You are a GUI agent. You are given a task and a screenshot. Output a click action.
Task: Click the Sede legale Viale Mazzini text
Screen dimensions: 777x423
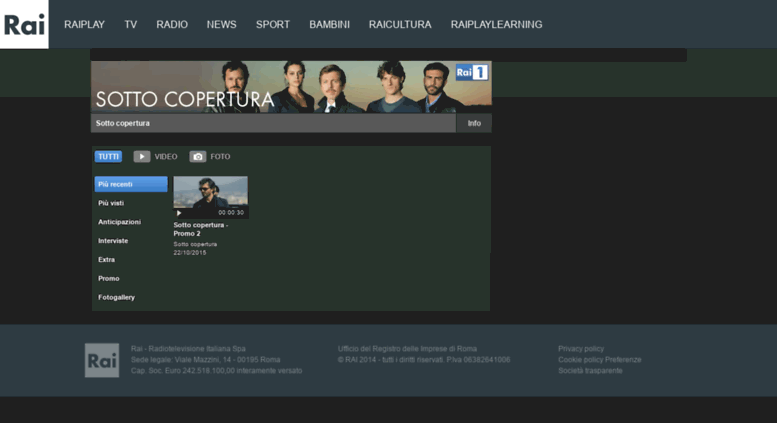pyautogui.click(x=206, y=360)
